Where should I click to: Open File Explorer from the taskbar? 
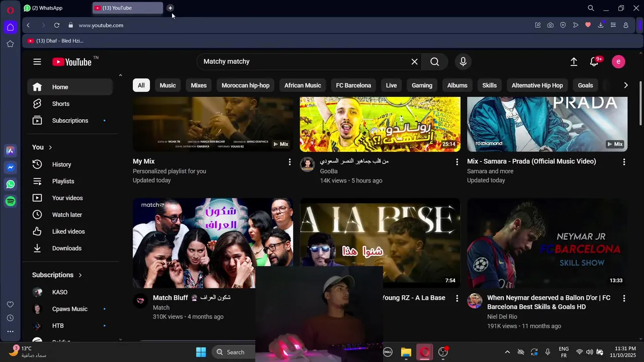pyautogui.click(x=406, y=352)
